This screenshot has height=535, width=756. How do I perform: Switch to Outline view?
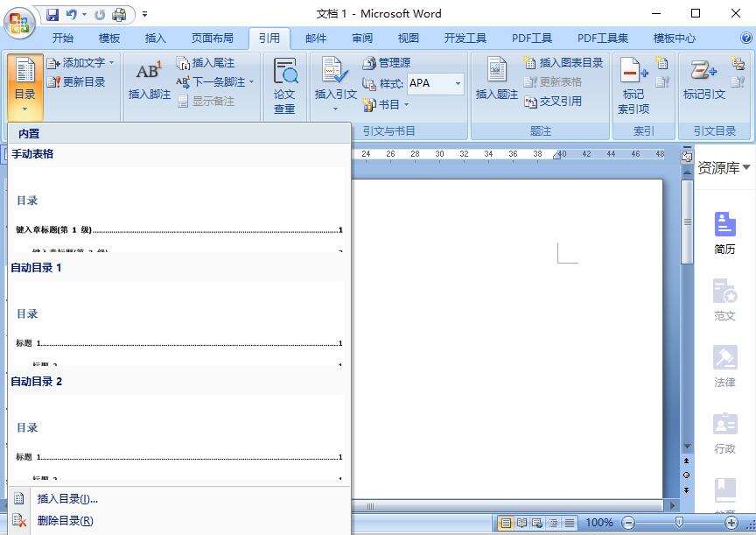tap(554, 523)
